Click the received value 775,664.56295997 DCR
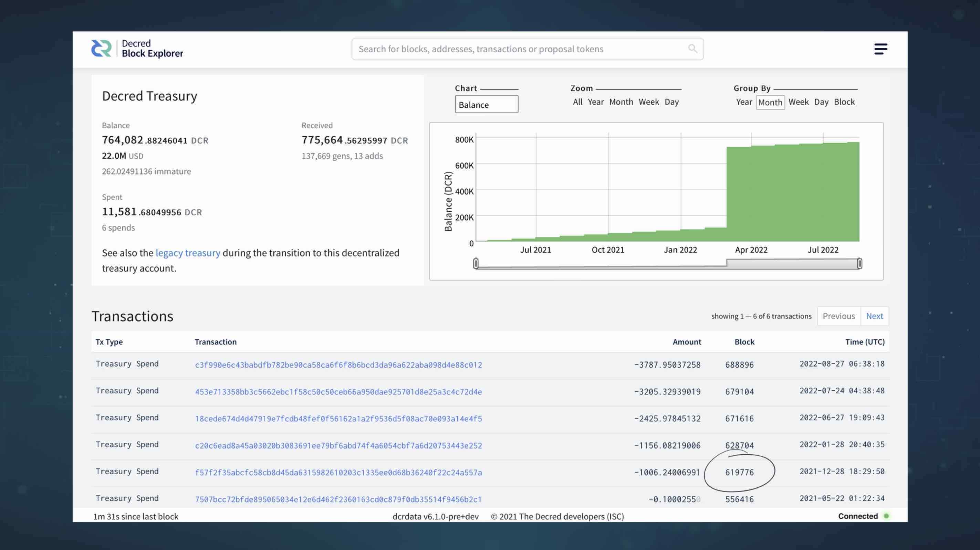 point(355,140)
